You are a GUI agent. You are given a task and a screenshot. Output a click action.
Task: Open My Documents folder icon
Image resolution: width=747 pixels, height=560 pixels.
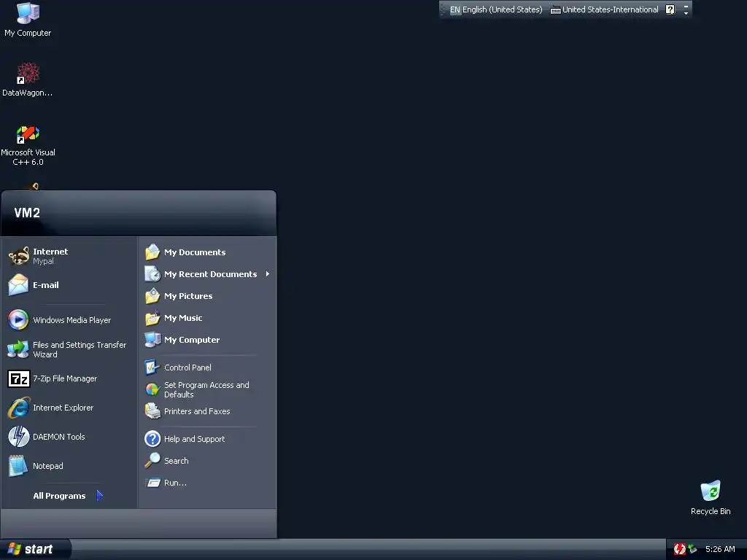pos(152,252)
